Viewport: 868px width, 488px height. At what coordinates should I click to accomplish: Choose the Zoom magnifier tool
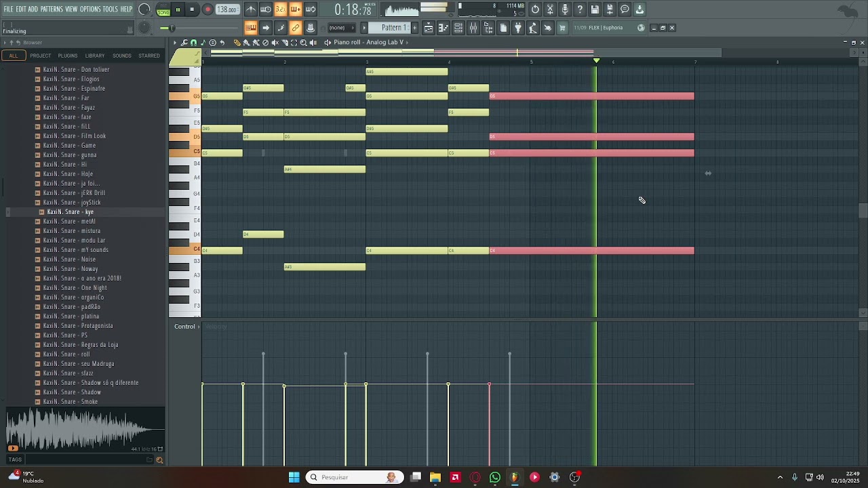tap(304, 42)
